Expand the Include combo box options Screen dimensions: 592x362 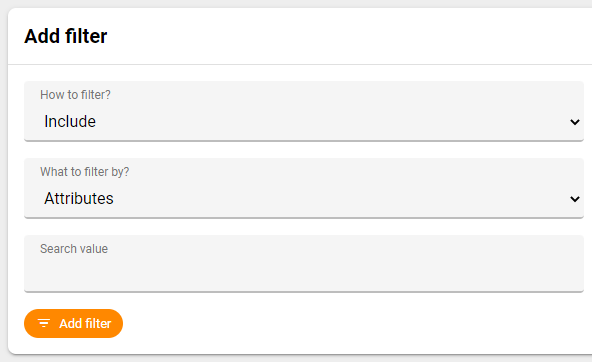coord(304,111)
